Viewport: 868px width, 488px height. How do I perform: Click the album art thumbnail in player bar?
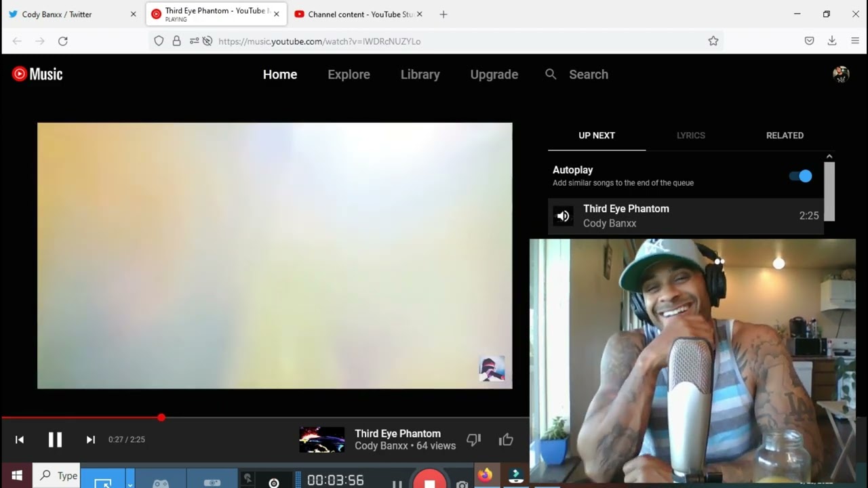point(322,440)
